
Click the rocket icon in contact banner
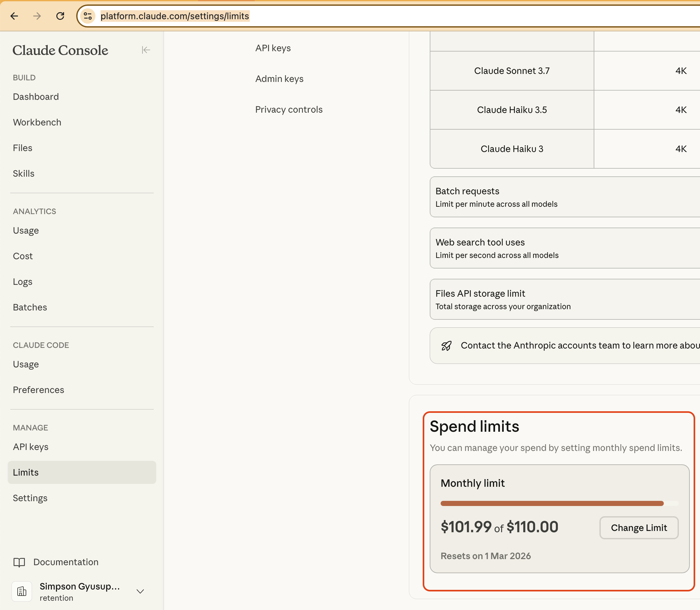pyautogui.click(x=446, y=346)
